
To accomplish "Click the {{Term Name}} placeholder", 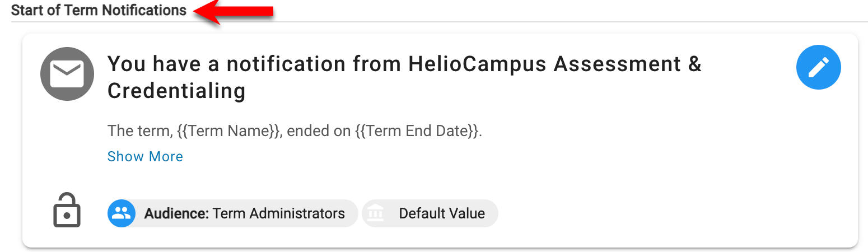I will point(227,132).
